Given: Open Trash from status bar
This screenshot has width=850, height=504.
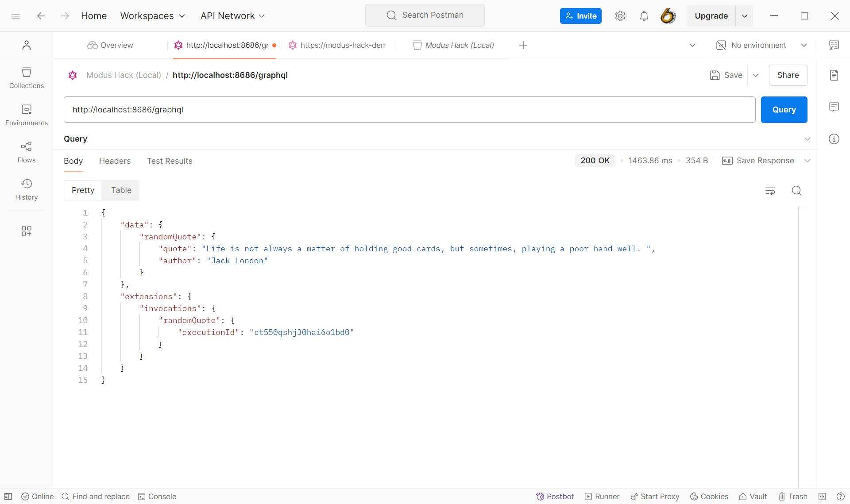Looking at the screenshot, I should point(793,496).
